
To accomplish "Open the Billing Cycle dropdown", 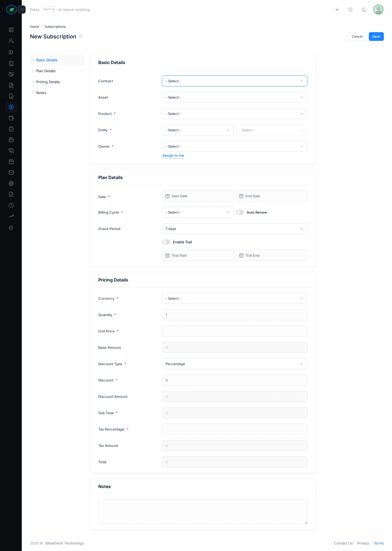I will tap(198, 212).
